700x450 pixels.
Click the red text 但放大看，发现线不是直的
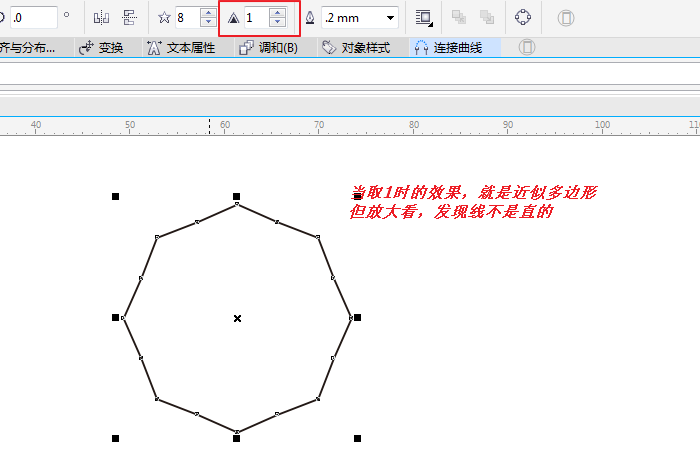tap(451, 211)
